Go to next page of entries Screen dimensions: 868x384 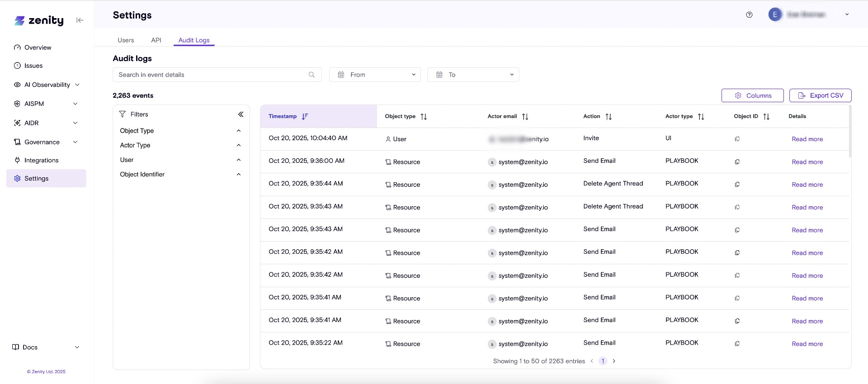pyautogui.click(x=614, y=361)
